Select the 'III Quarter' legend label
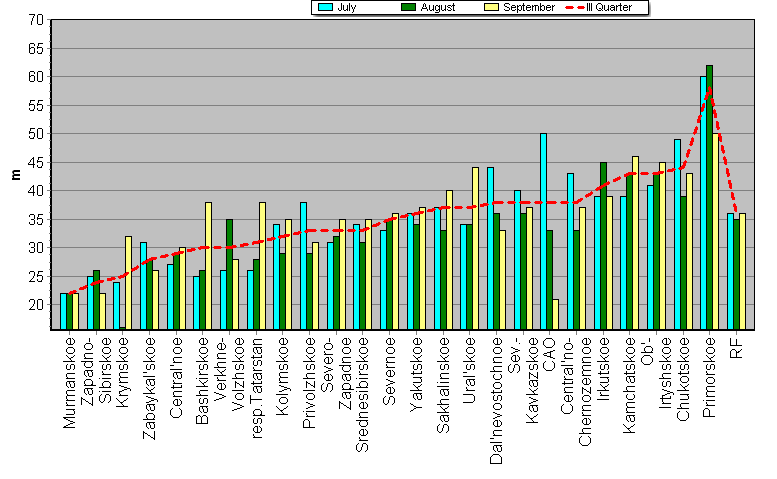 point(609,7)
